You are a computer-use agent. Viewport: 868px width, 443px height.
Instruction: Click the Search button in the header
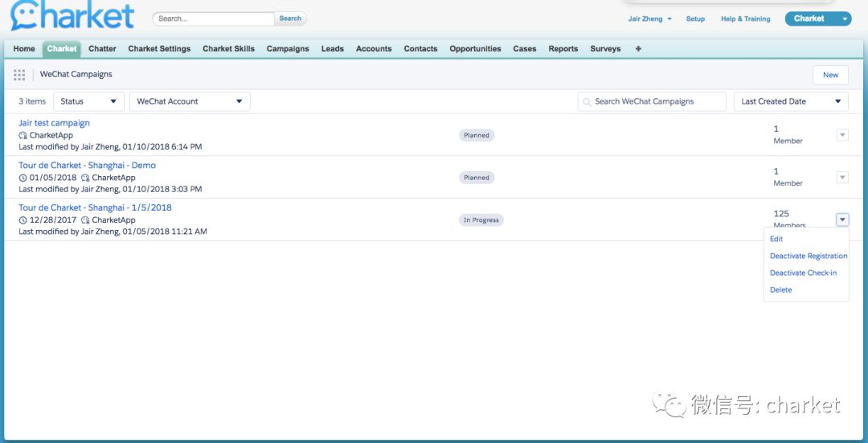pos(290,18)
